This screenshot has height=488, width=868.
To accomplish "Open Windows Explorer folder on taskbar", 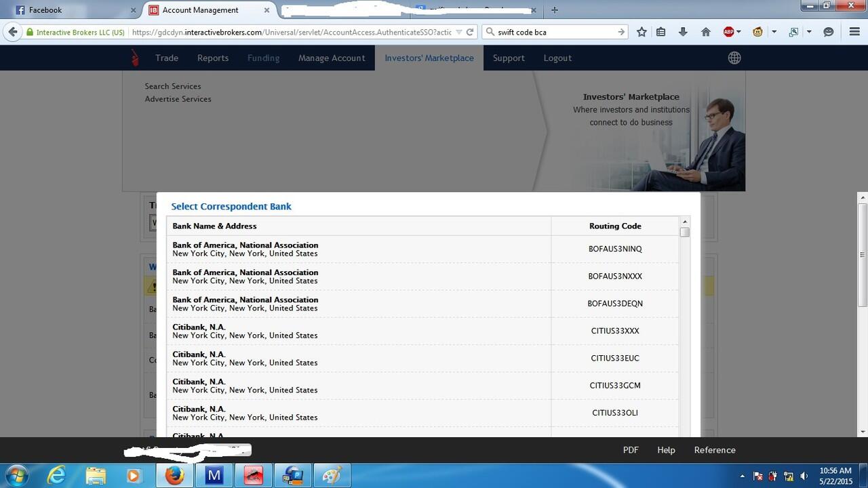I will point(96,476).
